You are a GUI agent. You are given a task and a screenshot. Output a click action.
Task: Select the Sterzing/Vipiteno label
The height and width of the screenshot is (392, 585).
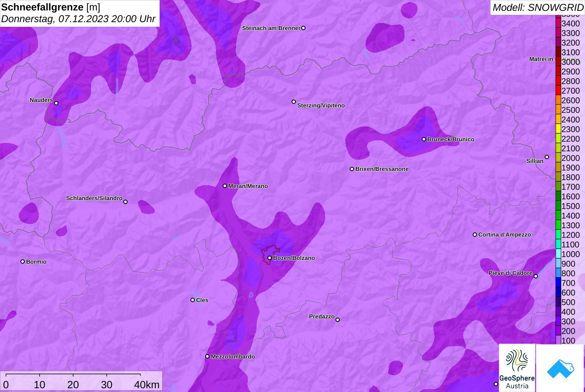321,105
